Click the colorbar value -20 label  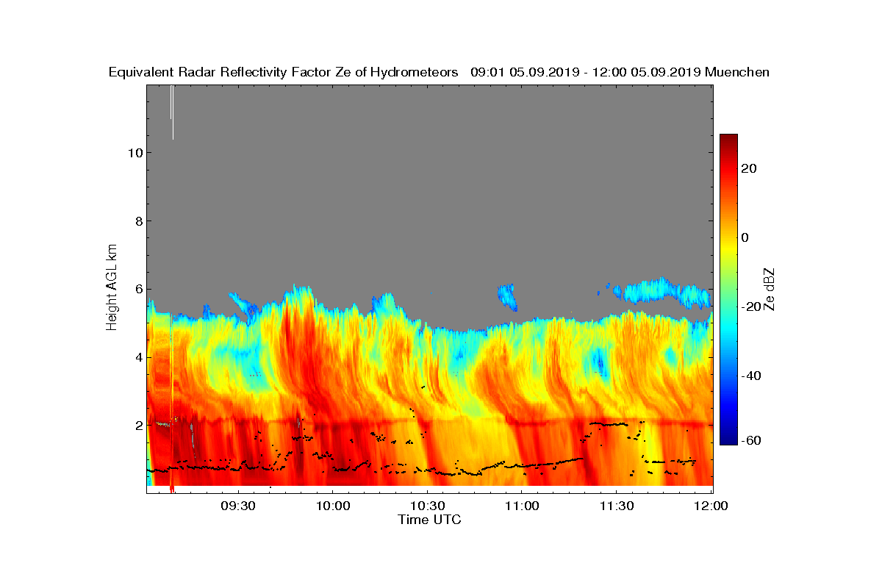coord(750,306)
